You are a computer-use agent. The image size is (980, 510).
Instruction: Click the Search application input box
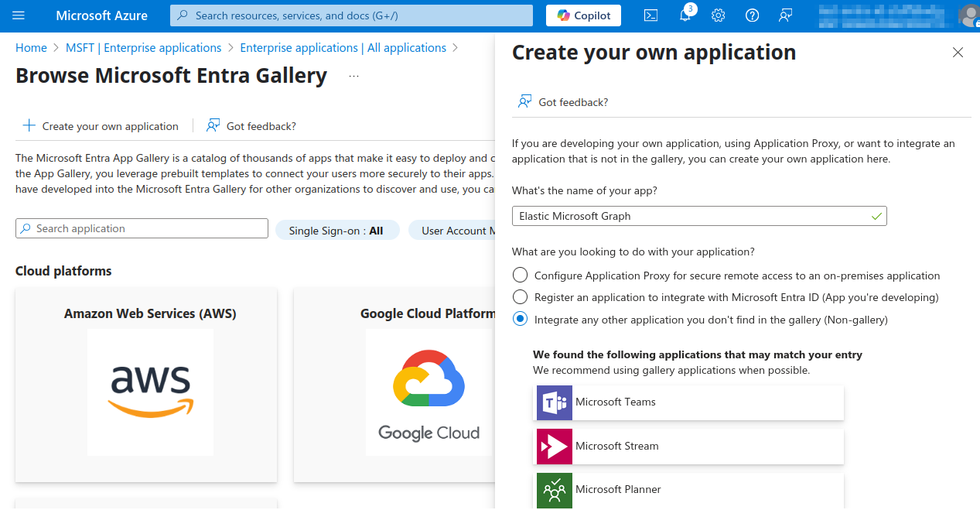[x=142, y=228]
